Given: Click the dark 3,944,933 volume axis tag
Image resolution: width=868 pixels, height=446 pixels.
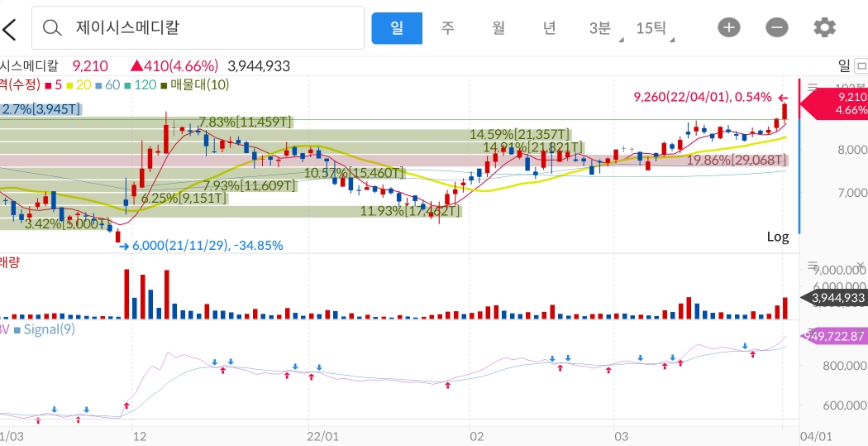Looking at the screenshot, I should 835,298.
